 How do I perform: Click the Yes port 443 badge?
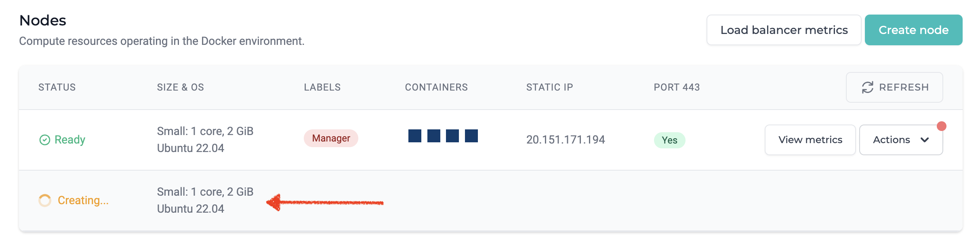tap(670, 140)
